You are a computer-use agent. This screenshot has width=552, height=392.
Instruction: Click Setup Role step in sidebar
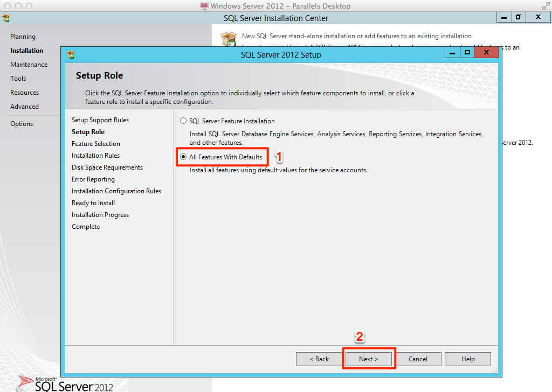(x=88, y=132)
